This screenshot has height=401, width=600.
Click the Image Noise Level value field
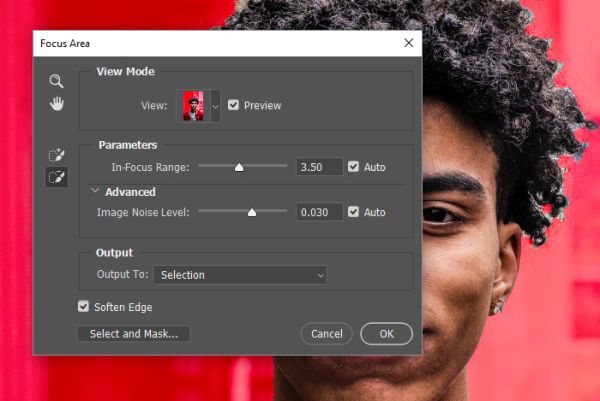tap(320, 212)
